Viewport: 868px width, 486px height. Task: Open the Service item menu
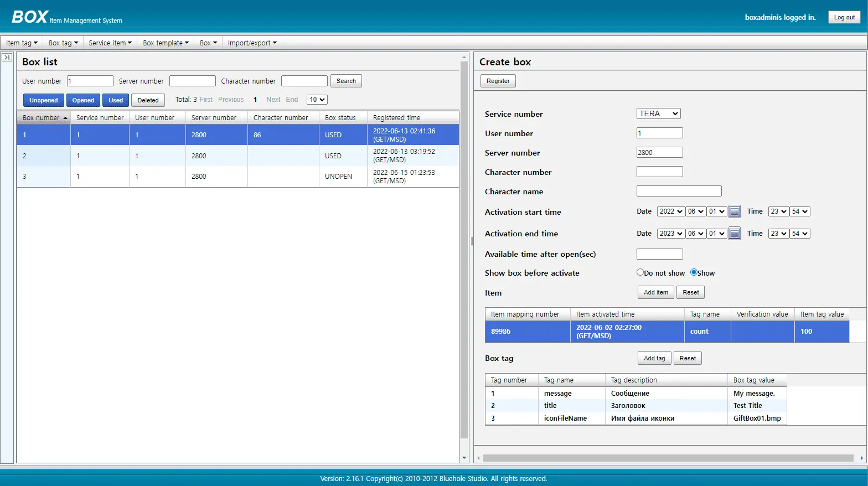pos(110,43)
